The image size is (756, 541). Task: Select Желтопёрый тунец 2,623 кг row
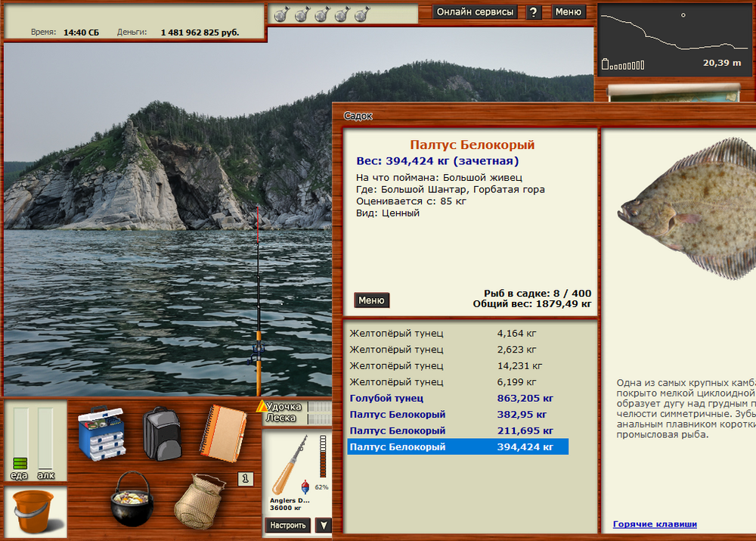tap(457, 350)
